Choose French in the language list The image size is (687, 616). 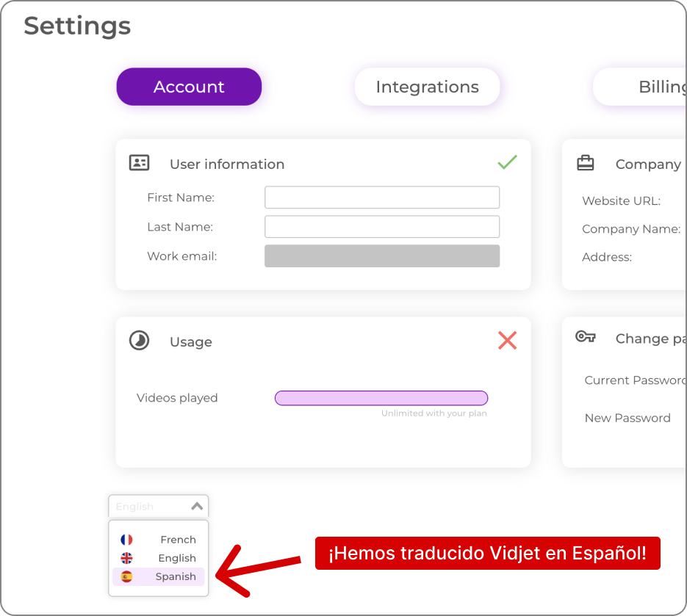point(159,540)
